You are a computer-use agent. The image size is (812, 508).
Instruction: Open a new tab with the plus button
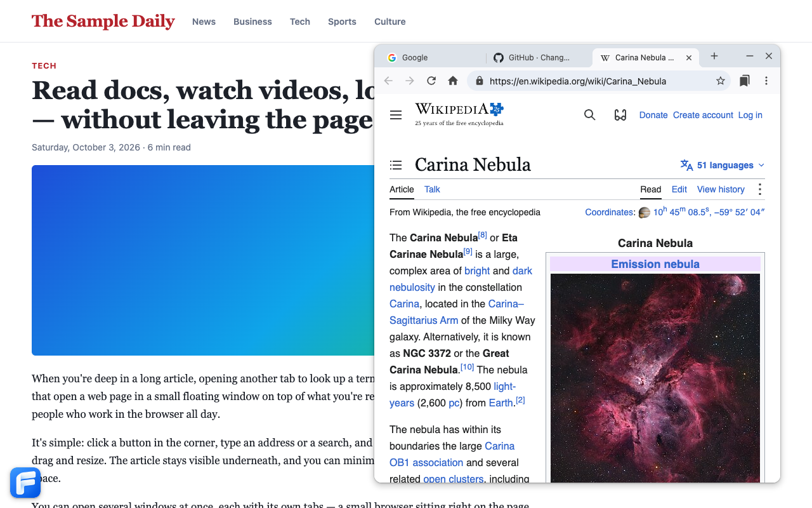click(714, 56)
